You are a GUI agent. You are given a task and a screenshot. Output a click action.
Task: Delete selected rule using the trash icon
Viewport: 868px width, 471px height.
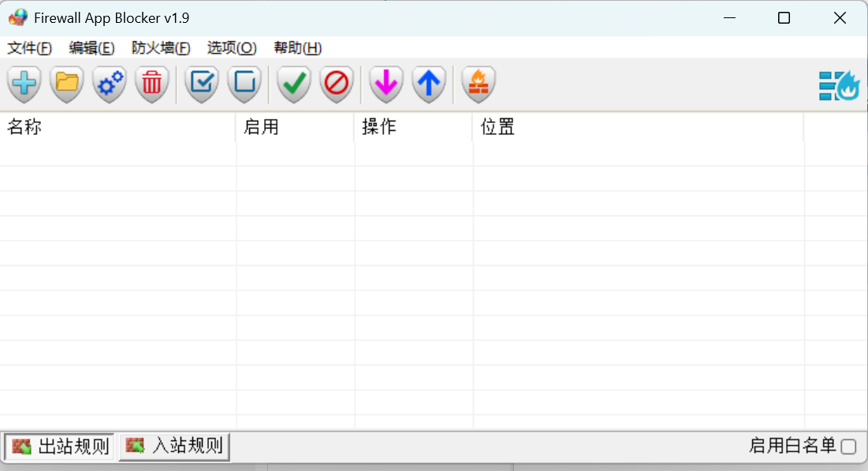151,84
